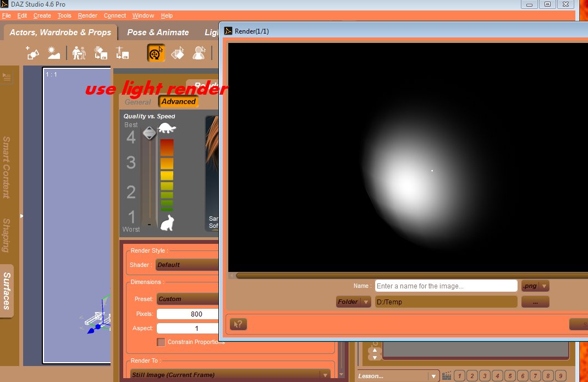Click the rendered light image preview
588x382 pixels.
(x=408, y=157)
